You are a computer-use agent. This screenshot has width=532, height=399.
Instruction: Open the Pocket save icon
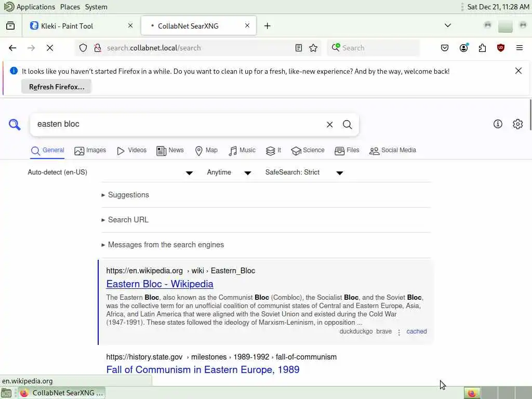[445, 48]
